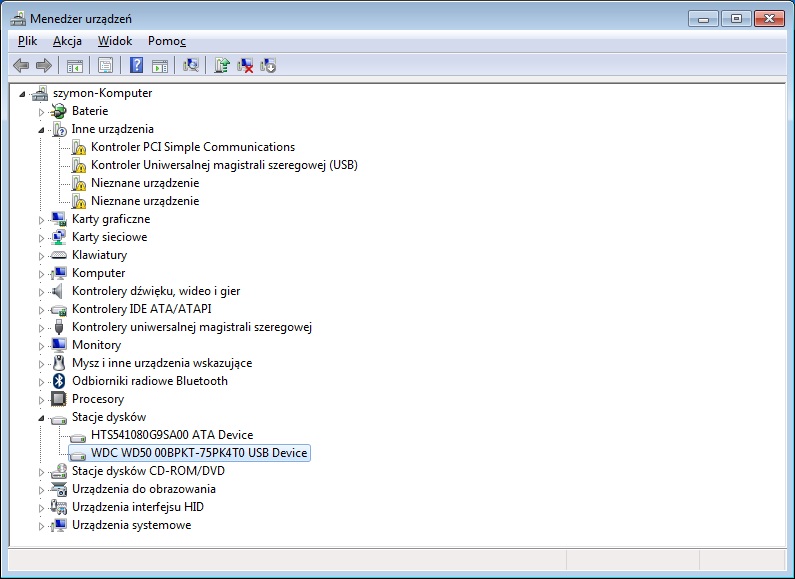795x579 pixels.
Task: Click warning icon beside Kontroler PCI Simple Communications
Action: (79, 148)
